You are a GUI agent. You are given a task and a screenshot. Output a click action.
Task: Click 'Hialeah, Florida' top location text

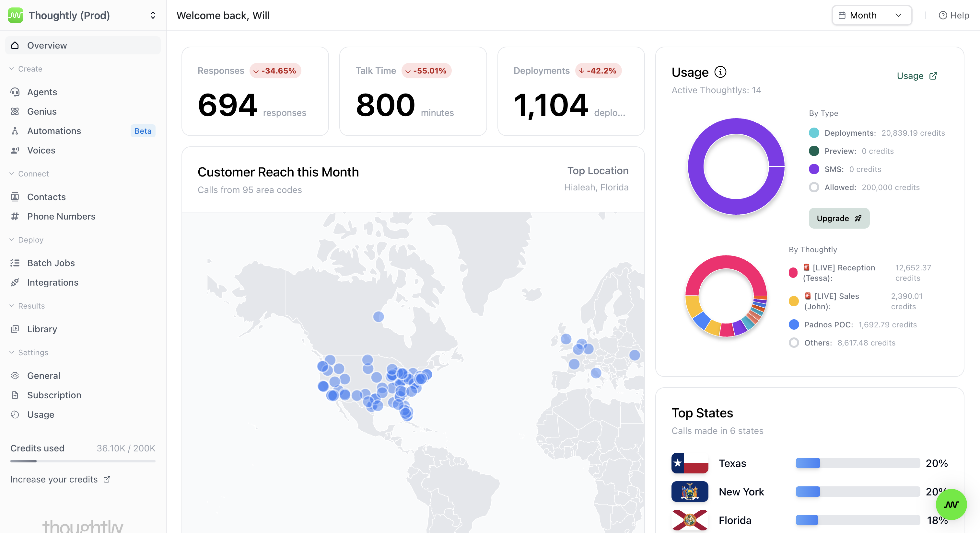[596, 187]
